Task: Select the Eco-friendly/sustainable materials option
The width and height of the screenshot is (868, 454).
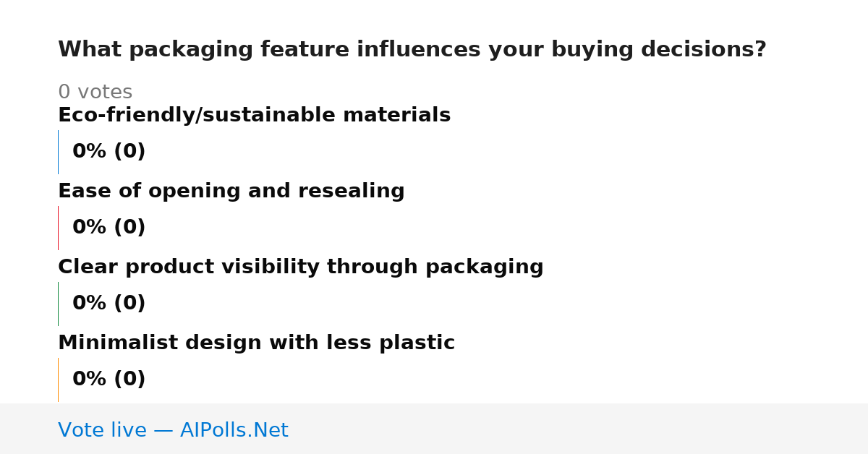Action: pyautogui.click(x=254, y=116)
